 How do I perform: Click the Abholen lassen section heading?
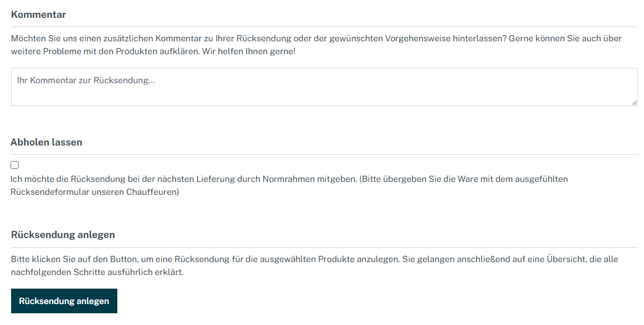point(46,142)
